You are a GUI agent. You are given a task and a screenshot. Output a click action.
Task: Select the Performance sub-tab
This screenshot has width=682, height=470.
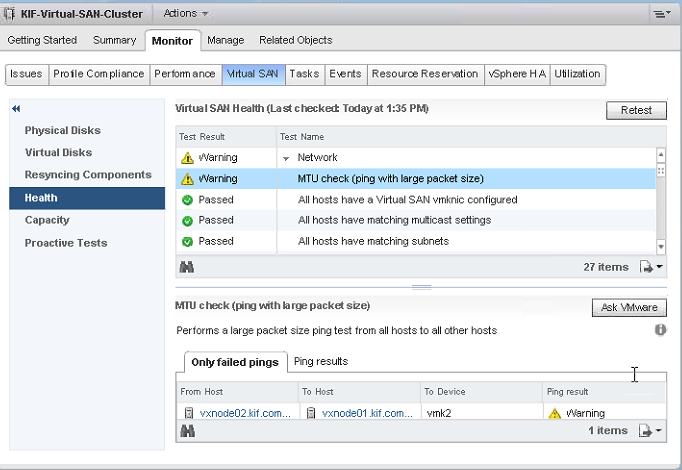click(x=184, y=74)
